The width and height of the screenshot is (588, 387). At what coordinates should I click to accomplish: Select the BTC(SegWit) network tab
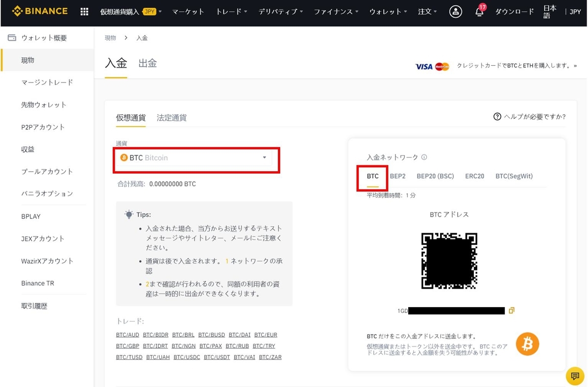(x=514, y=176)
